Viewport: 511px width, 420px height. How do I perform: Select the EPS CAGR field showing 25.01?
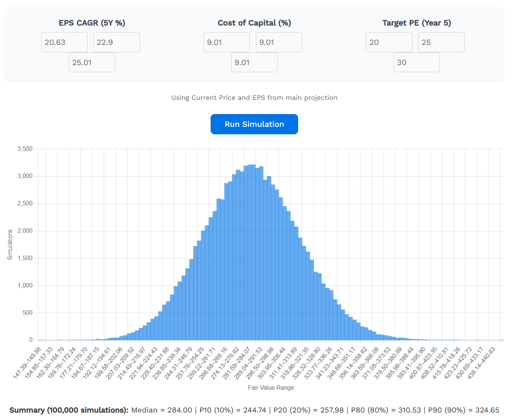pyautogui.click(x=92, y=62)
